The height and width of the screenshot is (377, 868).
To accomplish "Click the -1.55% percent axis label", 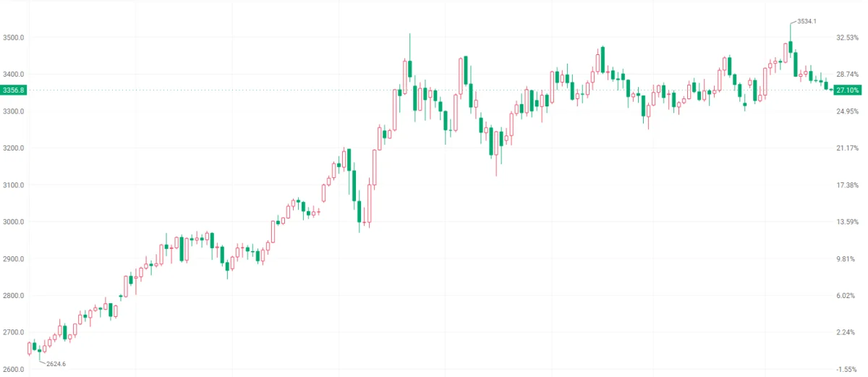I will 848,370.
